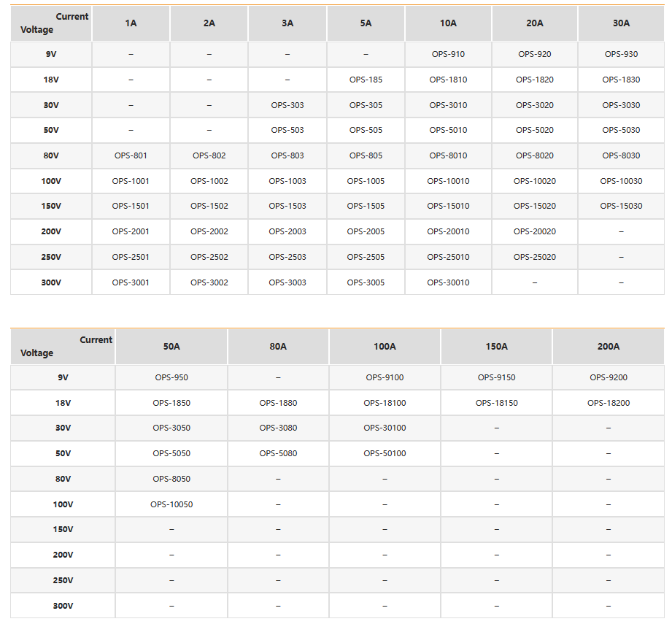672x635 pixels.
Task: Choose model OPS-25010
Action: click(x=448, y=257)
